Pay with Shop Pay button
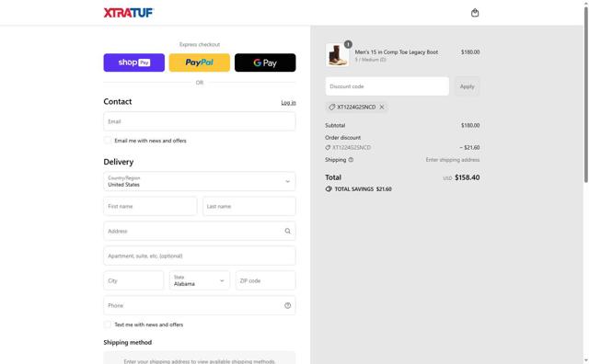 point(134,63)
